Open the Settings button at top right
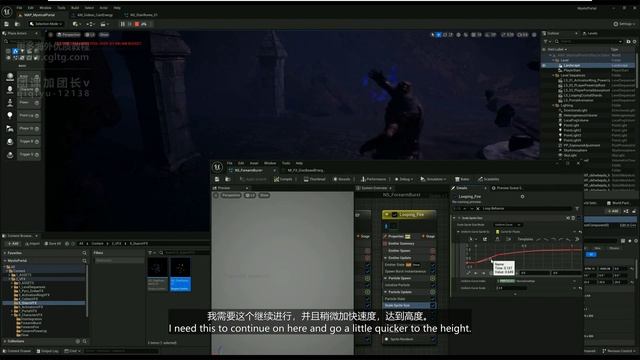Screen dimensions: 640x360 [624, 24]
